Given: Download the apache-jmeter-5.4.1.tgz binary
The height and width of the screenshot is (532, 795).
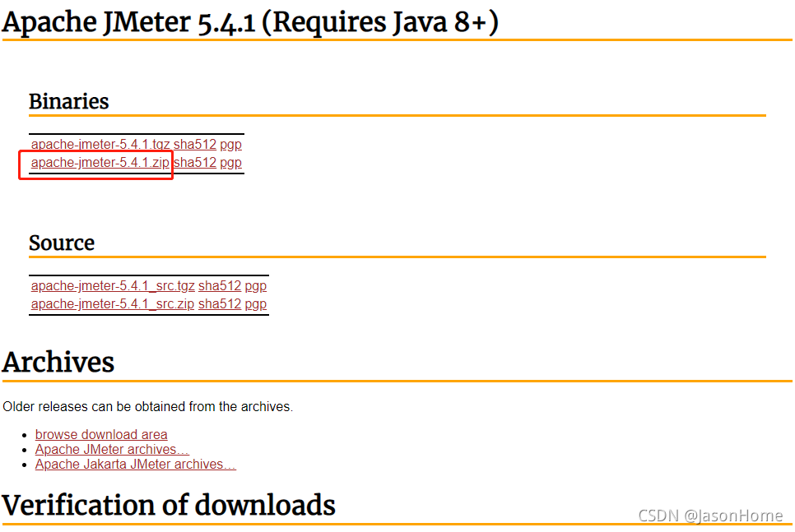Looking at the screenshot, I should point(100,145).
